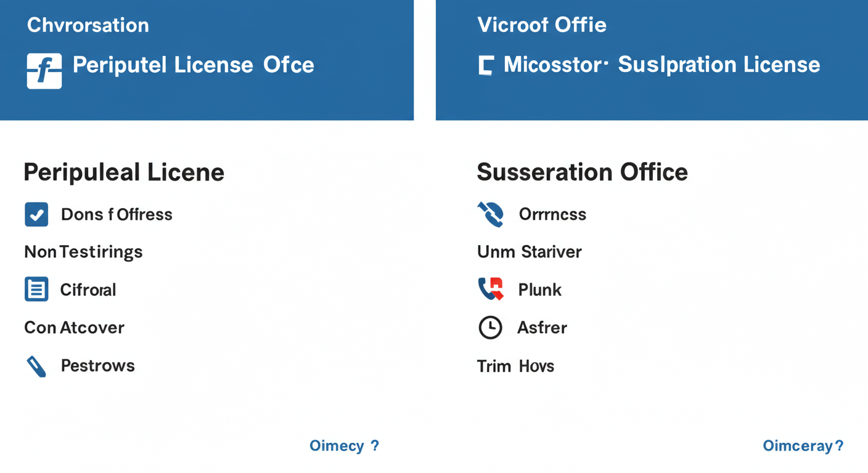868x473 pixels.
Task: Select the Vicroof Offie header tab
Action: click(542, 25)
